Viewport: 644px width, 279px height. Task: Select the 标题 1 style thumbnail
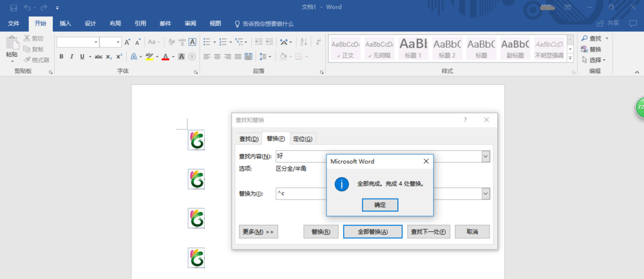click(x=413, y=48)
